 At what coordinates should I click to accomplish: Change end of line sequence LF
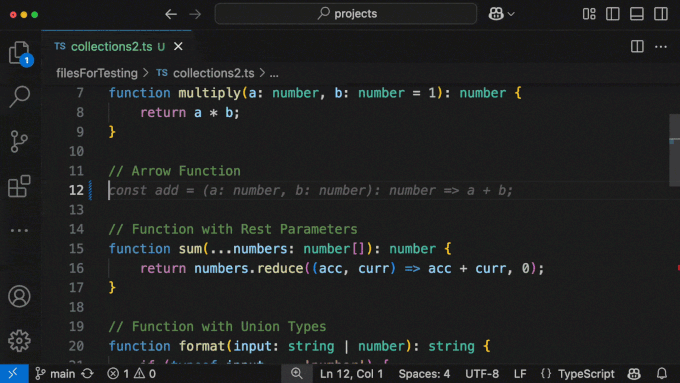(x=520, y=373)
